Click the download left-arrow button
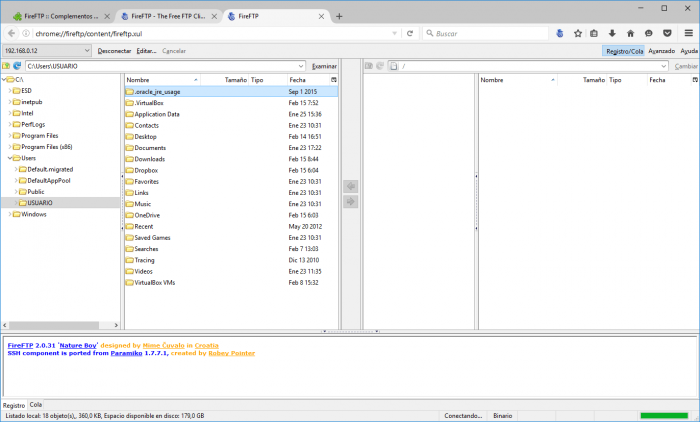This screenshot has height=422, width=700. coord(351,186)
